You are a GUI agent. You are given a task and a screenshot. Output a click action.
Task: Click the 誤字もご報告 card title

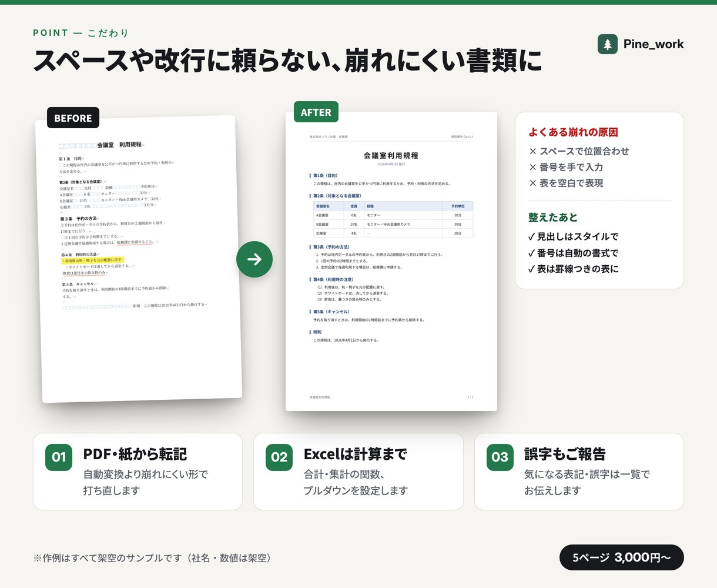tap(565, 454)
